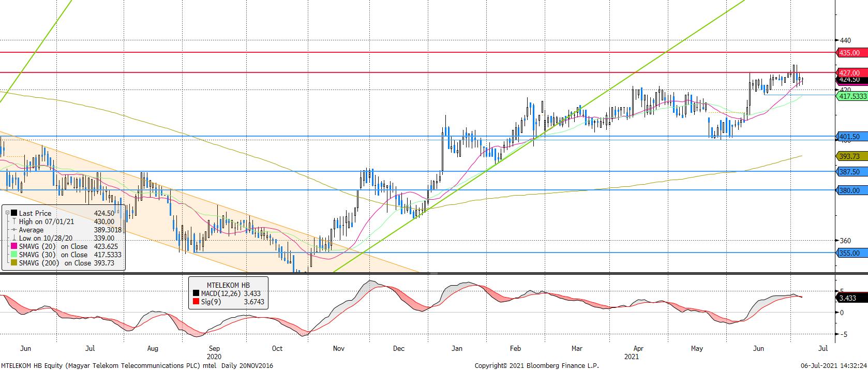Click the Jan date axis label
The image size is (868, 370).
(457, 348)
